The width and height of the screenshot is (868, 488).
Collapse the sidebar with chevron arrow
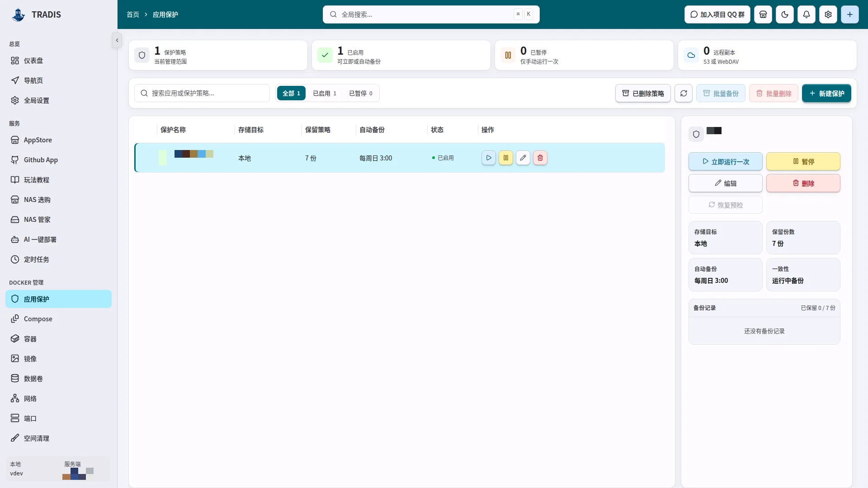coord(117,40)
